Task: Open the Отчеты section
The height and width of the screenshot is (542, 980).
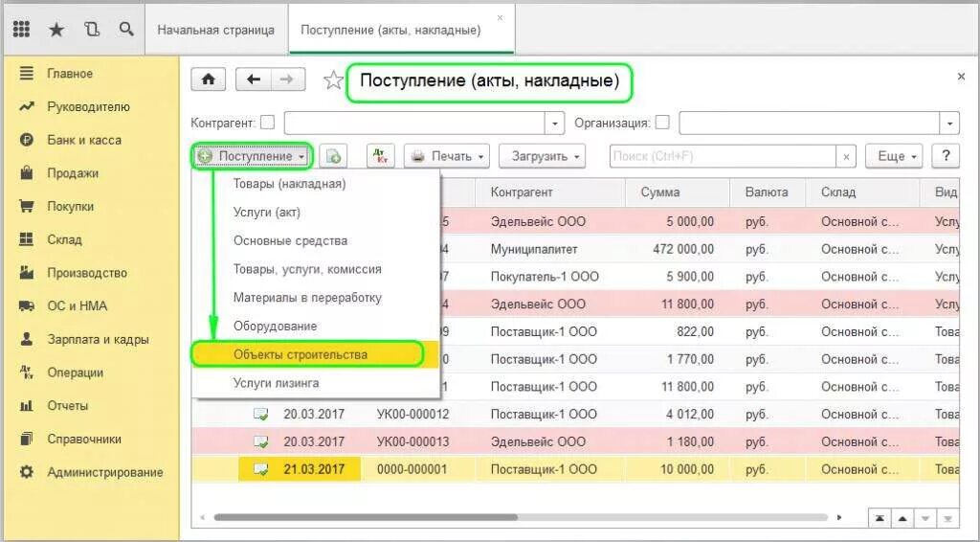Action: tap(68, 406)
